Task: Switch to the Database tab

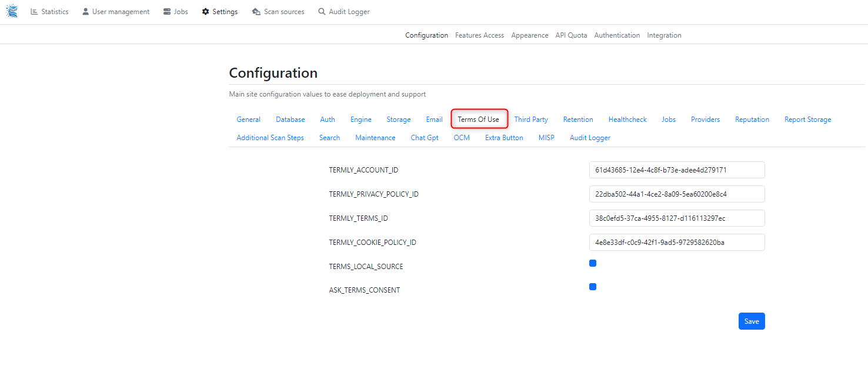Action: [291, 120]
